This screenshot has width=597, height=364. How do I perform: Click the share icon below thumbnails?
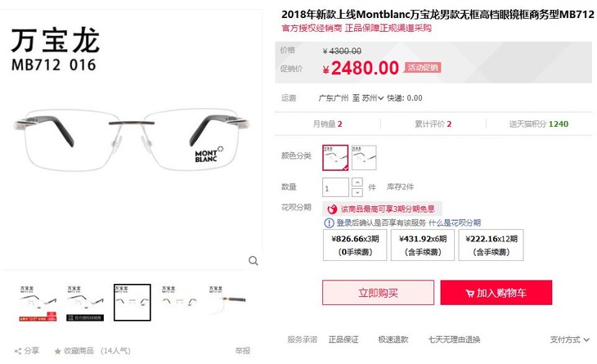click(18, 351)
